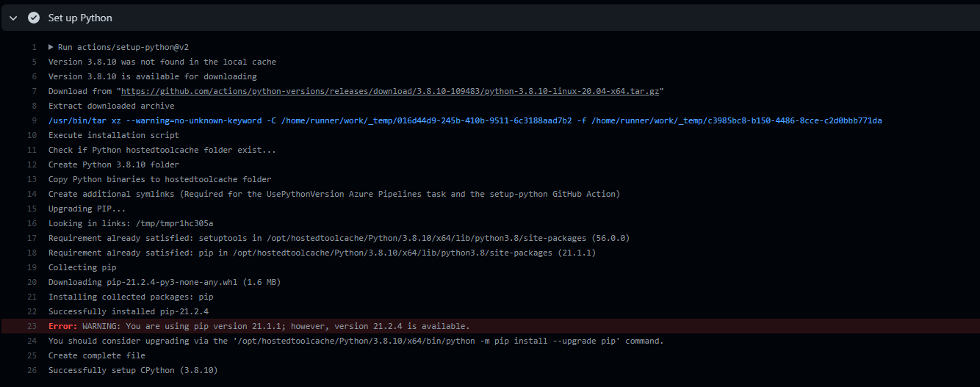980x387 pixels.
Task: Click the Set up Python step title
Action: click(x=80, y=18)
